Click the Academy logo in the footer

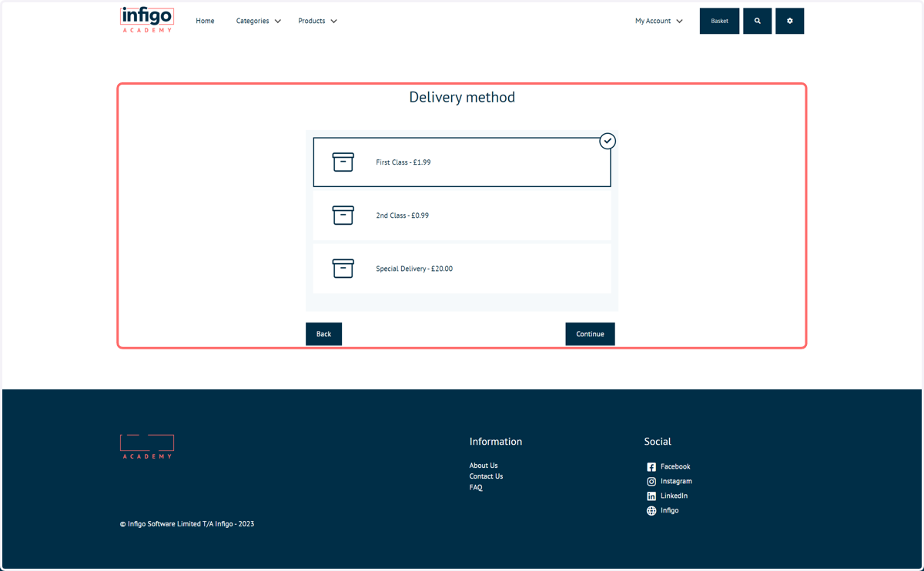(147, 447)
